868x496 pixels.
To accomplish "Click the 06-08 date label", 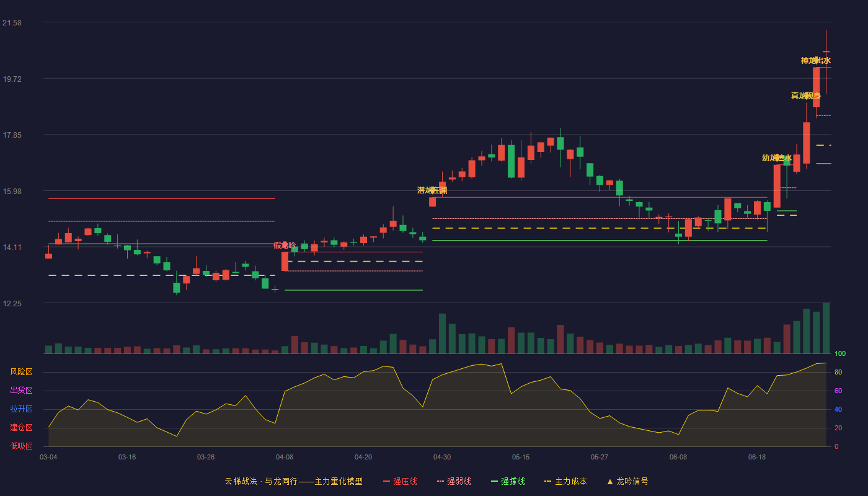I will click(678, 457).
